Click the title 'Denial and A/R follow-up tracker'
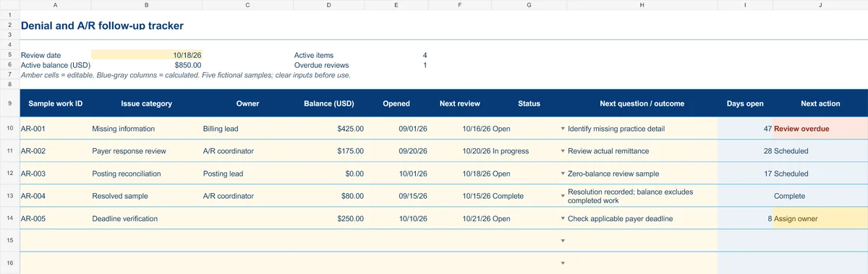The image size is (868, 274). [x=102, y=25]
